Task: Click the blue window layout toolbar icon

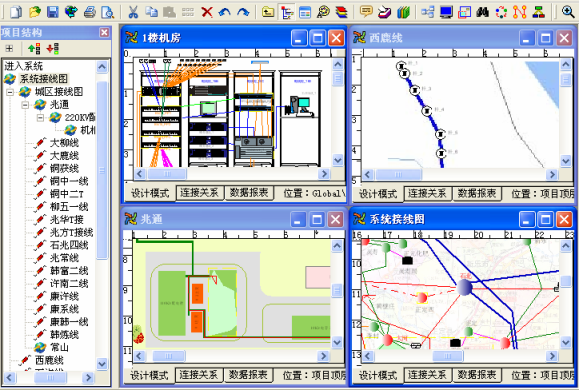Action: (305, 12)
